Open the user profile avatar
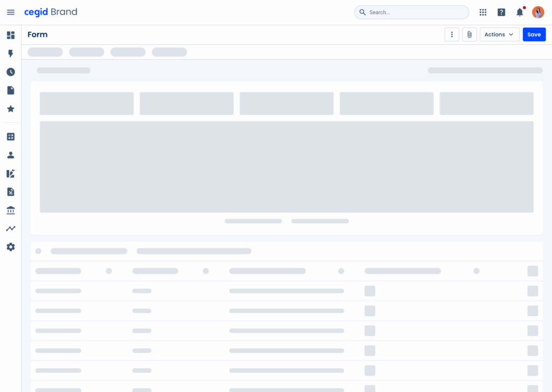This screenshot has width=552, height=392. [538, 12]
